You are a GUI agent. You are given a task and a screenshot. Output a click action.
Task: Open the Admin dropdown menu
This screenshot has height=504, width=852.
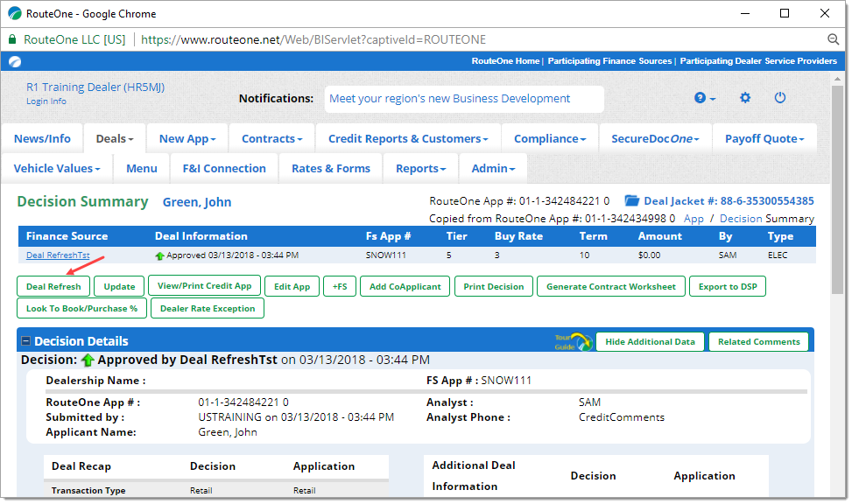(x=493, y=168)
